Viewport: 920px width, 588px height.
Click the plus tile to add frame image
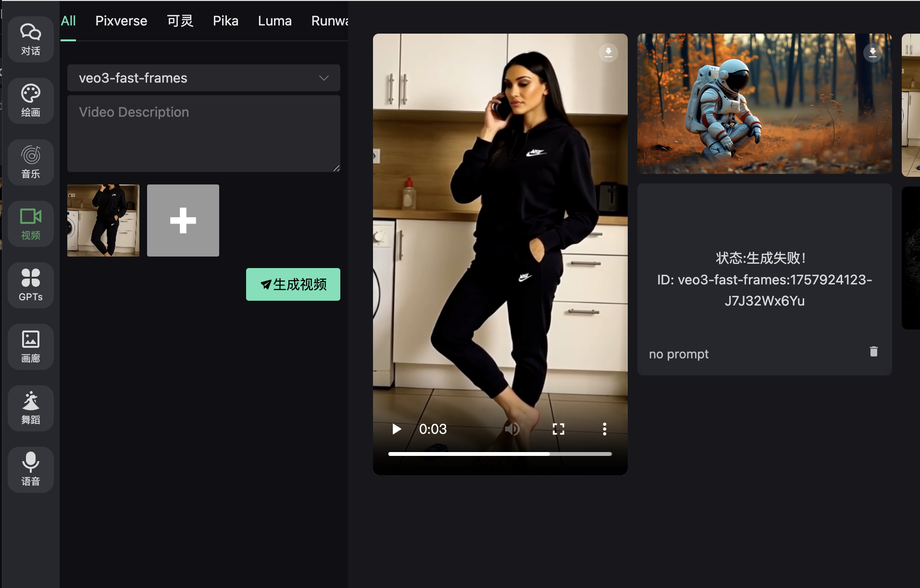click(x=183, y=220)
